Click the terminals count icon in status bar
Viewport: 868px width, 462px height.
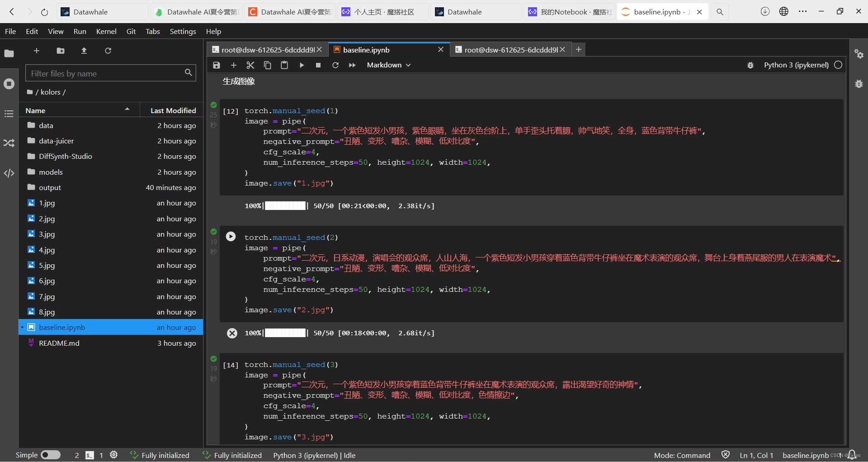tap(90, 455)
